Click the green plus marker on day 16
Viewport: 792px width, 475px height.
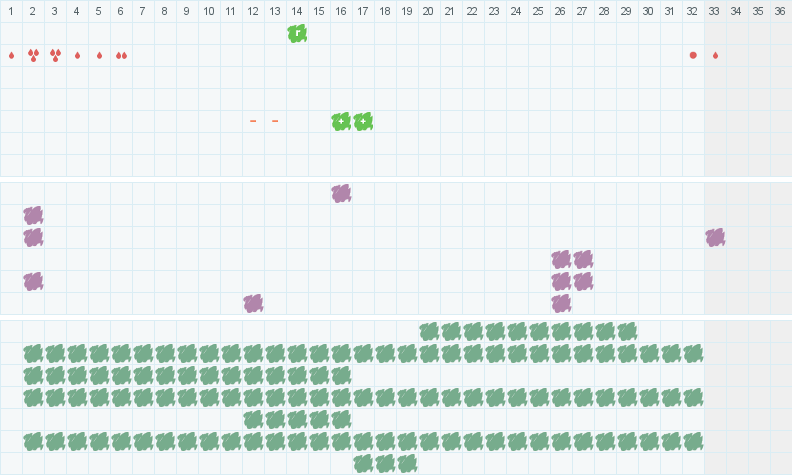(x=341, y=121)
